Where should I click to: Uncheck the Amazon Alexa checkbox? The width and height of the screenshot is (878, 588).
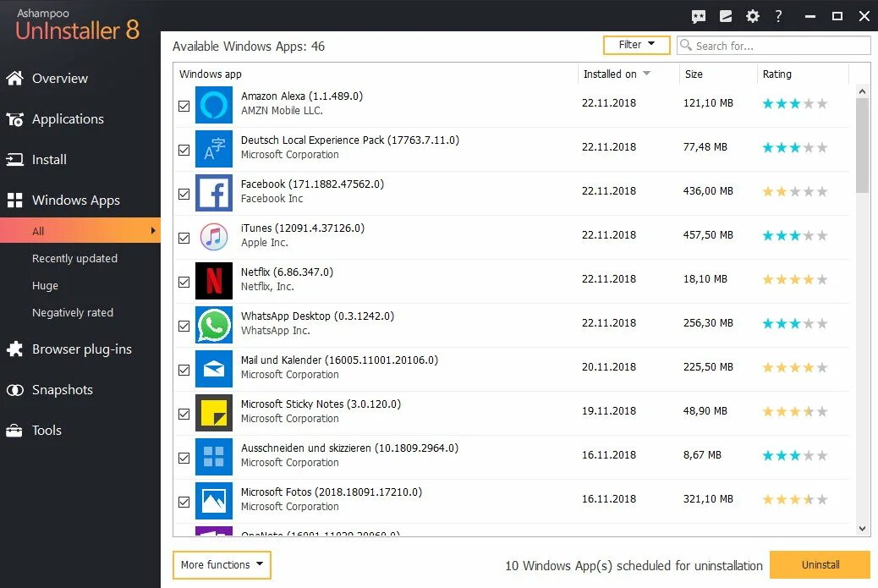184,106
